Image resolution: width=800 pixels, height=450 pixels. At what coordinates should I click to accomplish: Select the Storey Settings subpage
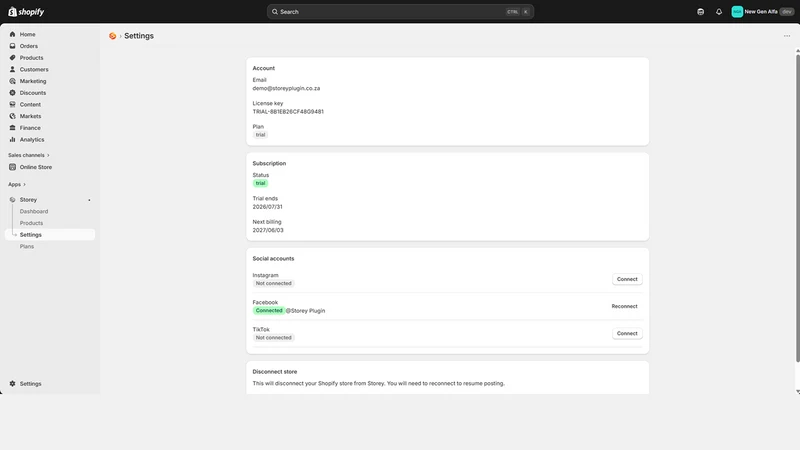50,235
